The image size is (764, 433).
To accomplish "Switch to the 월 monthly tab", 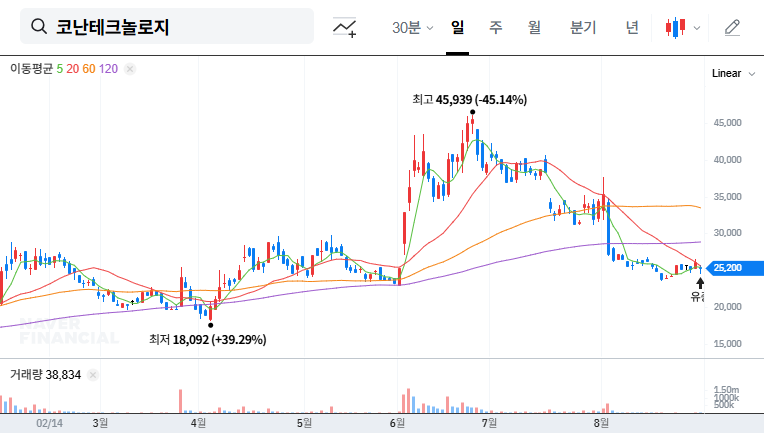I will pyautogui.click(x=534, y=27).
